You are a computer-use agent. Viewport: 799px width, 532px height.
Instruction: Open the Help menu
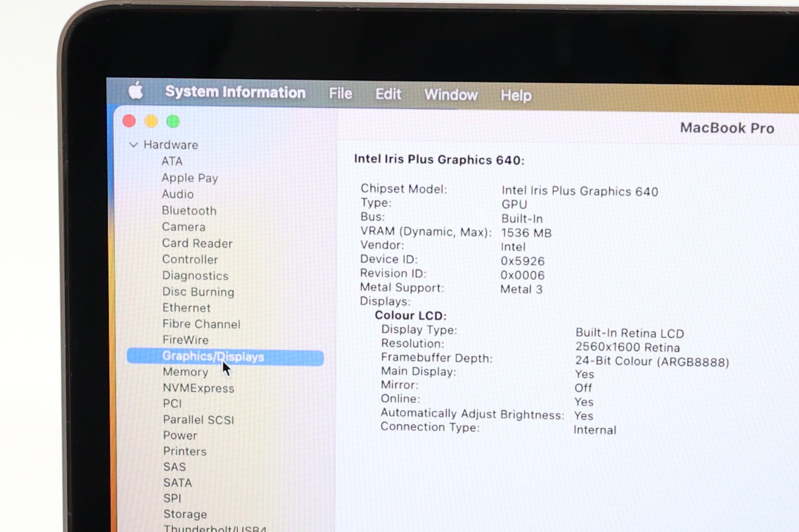tap(516, 95)
